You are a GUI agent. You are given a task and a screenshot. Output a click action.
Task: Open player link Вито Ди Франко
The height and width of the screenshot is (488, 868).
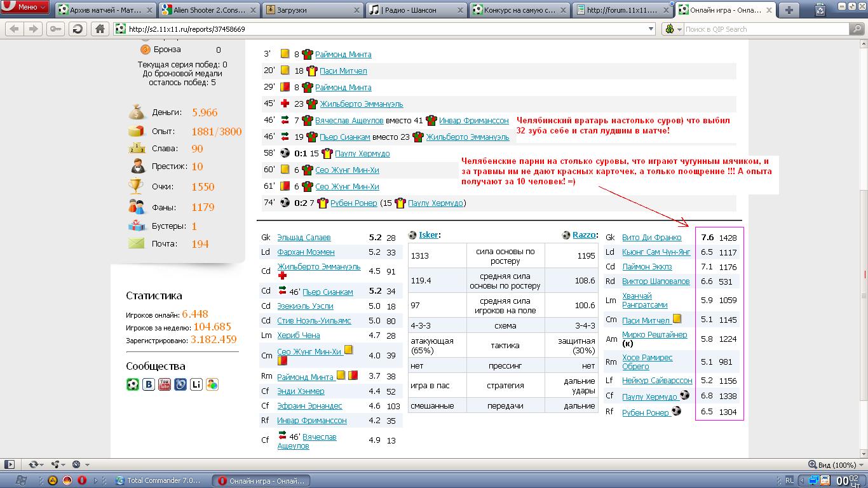pos(651,238)
